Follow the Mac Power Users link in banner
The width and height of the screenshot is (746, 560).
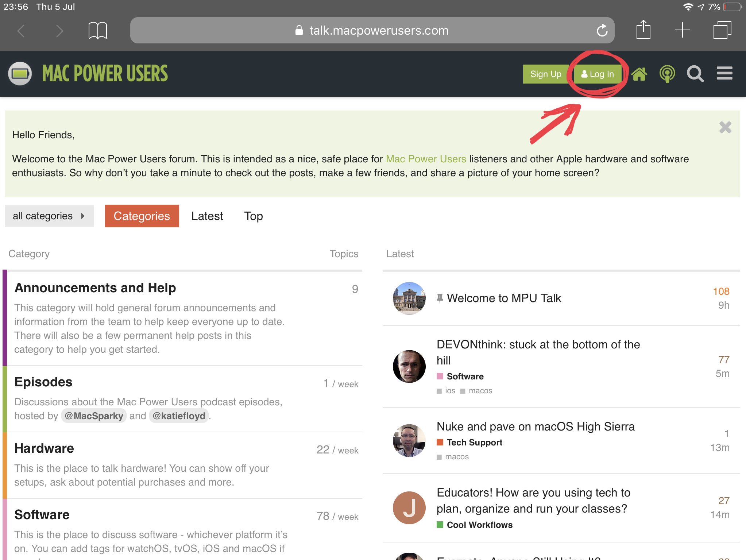click(426, 159)
